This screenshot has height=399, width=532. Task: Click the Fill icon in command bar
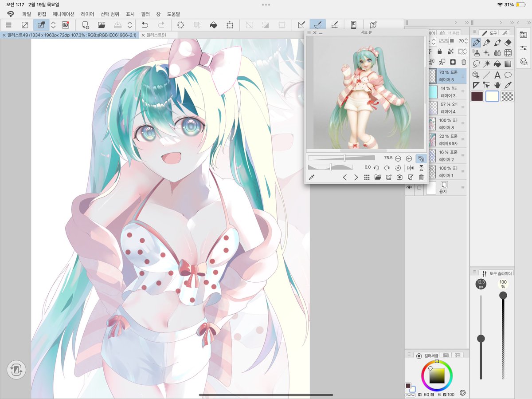click(213, 25)
